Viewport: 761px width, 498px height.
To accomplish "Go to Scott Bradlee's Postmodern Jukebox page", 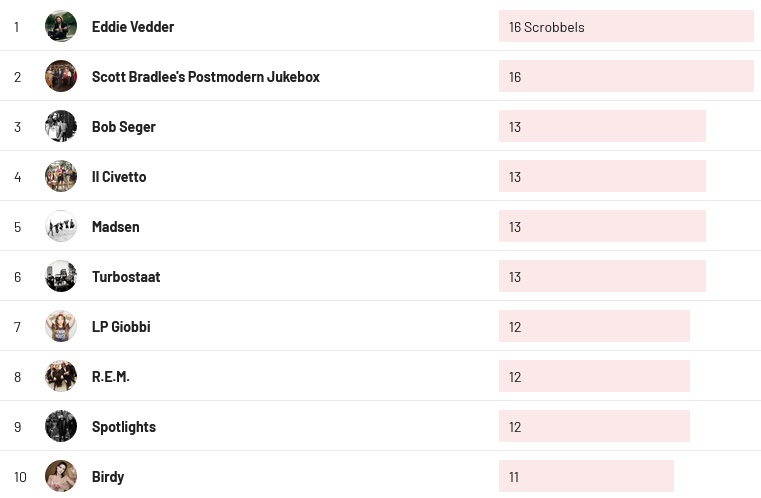I will pos(205,77).
